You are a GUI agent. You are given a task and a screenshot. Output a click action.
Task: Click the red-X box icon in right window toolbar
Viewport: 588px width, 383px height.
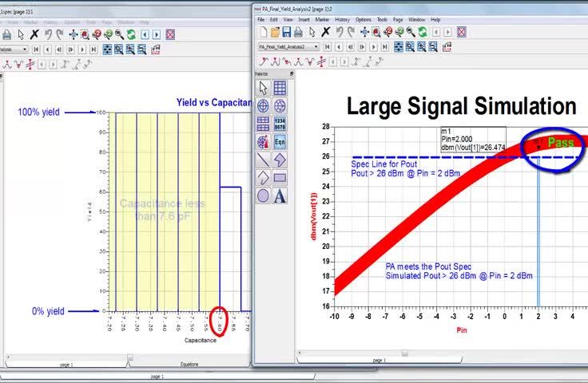(x=462, y=32)
